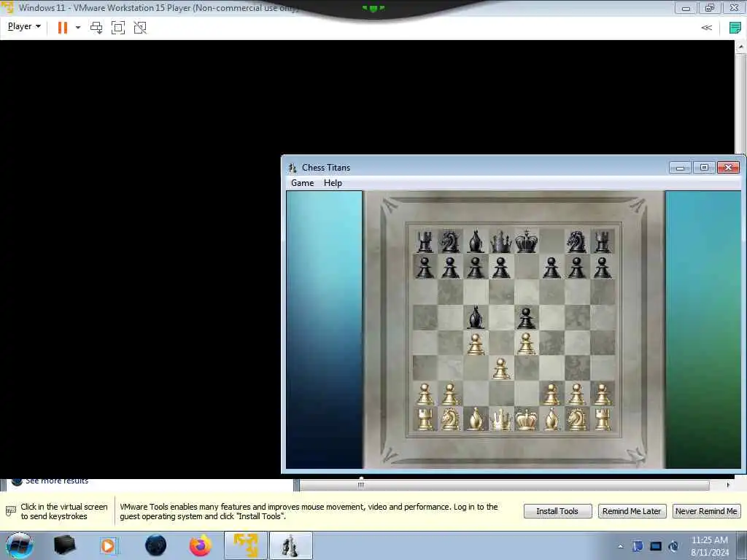The width and height of the screenshot is (747, 560).
Task: Select the white bishop on c1
Action: point(476,419)
